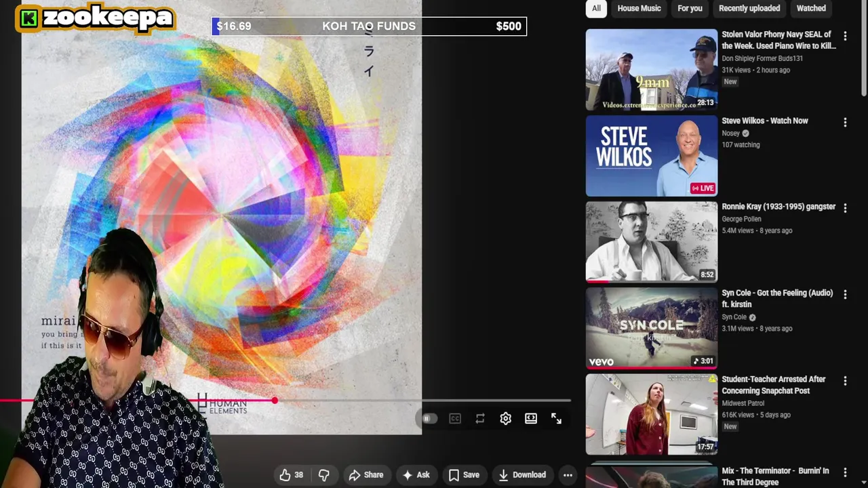
Task: Open the Ronnie Kray gangster video thumbnail
Action: [652, 241]
